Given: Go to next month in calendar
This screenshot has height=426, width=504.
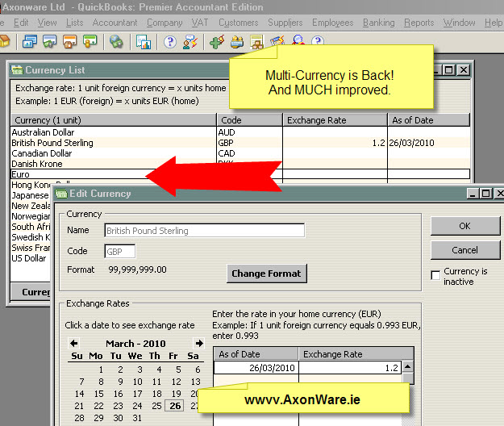Looking at the screenshot, I should (x=199, y=343).
